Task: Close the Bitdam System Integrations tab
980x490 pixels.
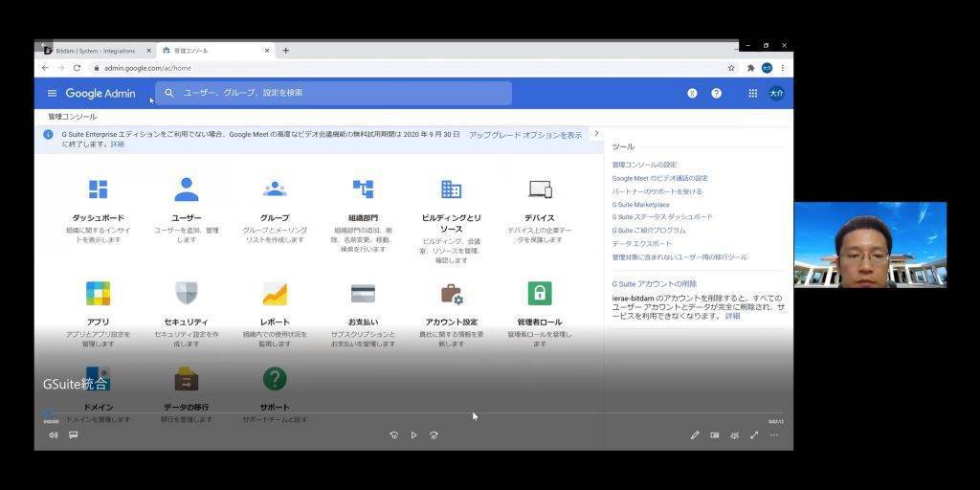Action: point(148,51)
